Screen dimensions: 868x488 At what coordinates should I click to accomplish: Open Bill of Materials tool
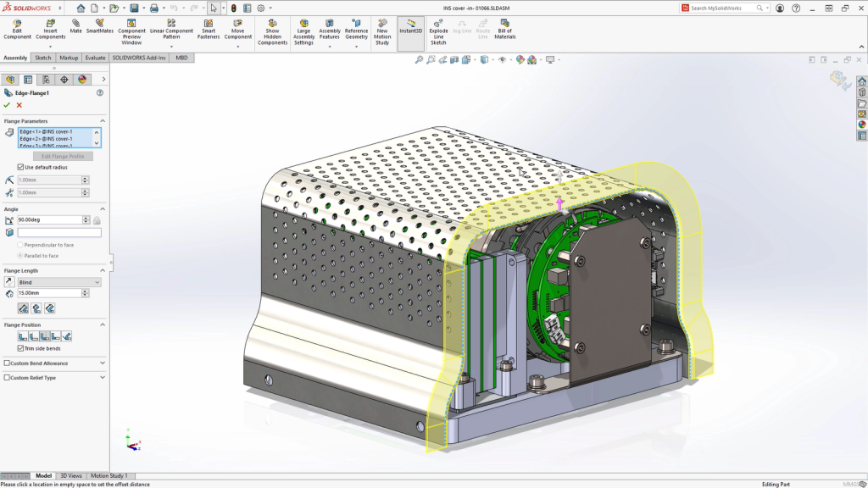[504, 29]
